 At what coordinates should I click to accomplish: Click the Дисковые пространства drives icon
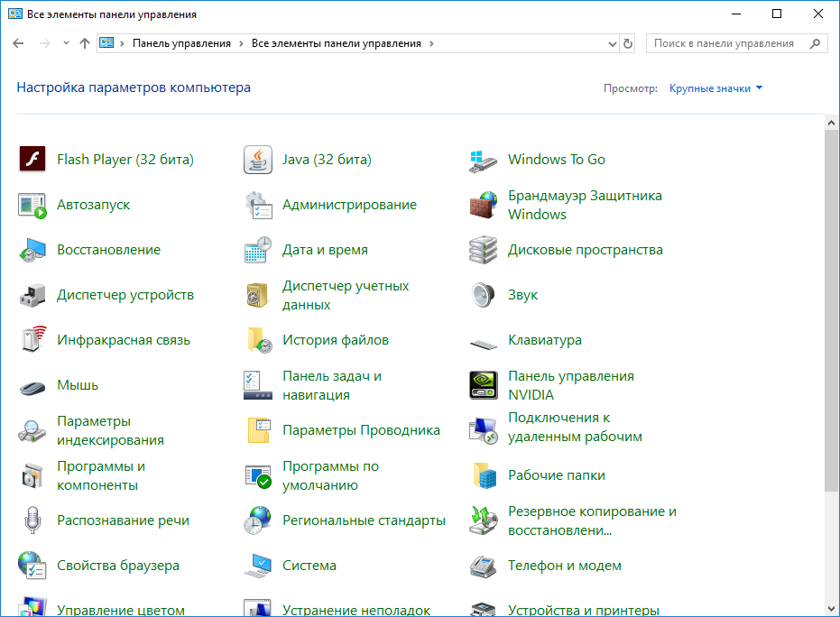click(484, 250)
